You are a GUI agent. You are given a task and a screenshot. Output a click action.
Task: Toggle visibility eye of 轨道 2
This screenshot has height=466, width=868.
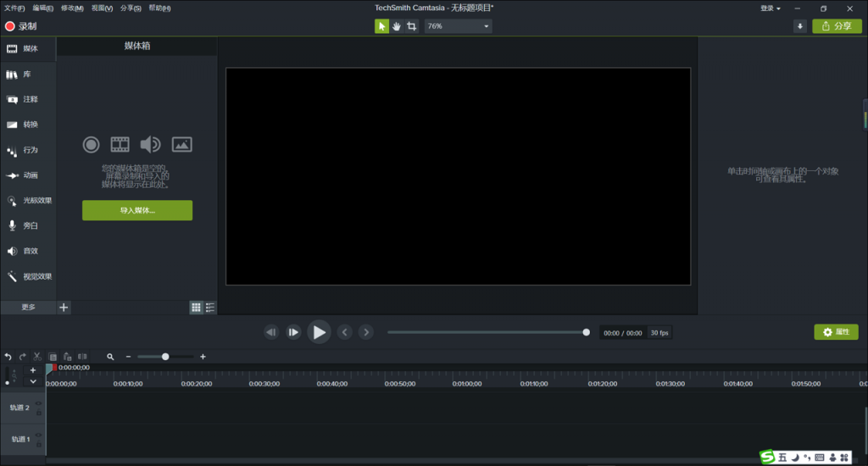pos(38,403)
